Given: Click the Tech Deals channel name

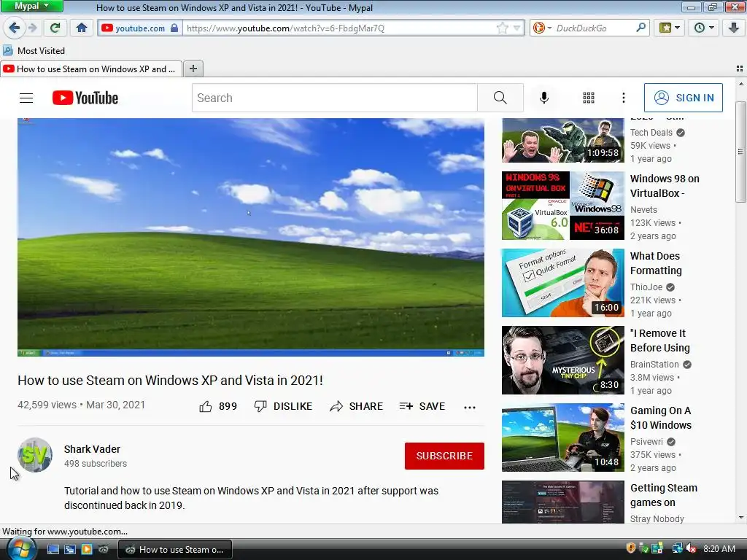Looking at the screenshot, I should tap(651, 133).
